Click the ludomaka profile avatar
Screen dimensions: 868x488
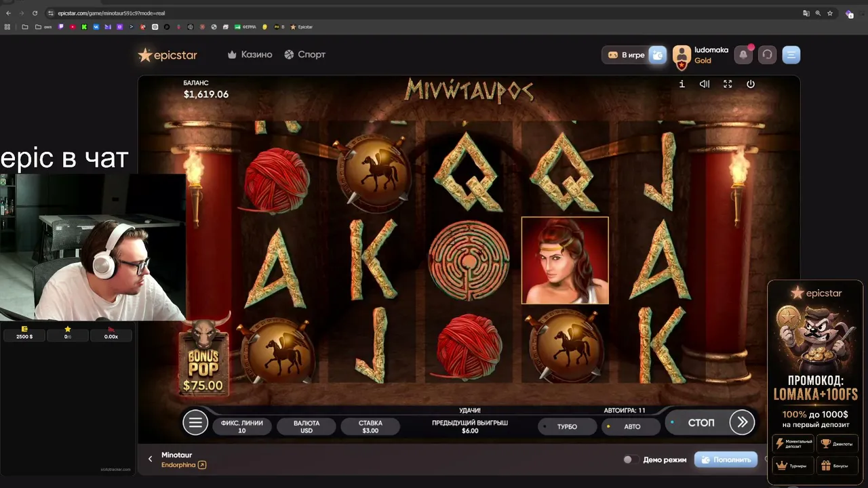(682, 56)
